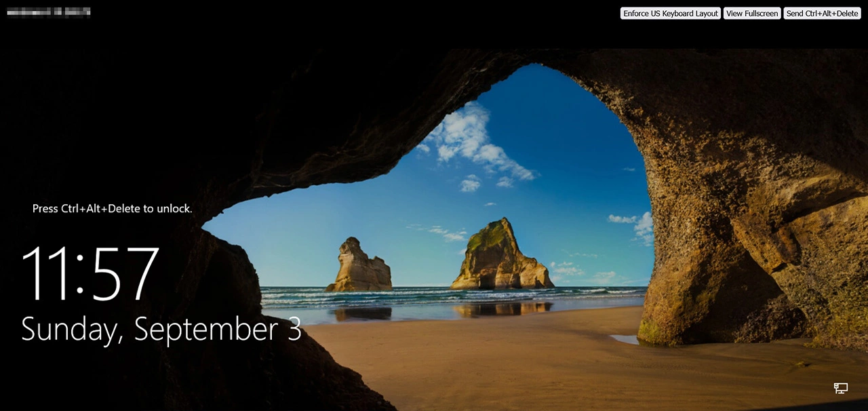Click the 11:57 lock screen clock
This screenshot has height=411, width=868.
[90, 273]
